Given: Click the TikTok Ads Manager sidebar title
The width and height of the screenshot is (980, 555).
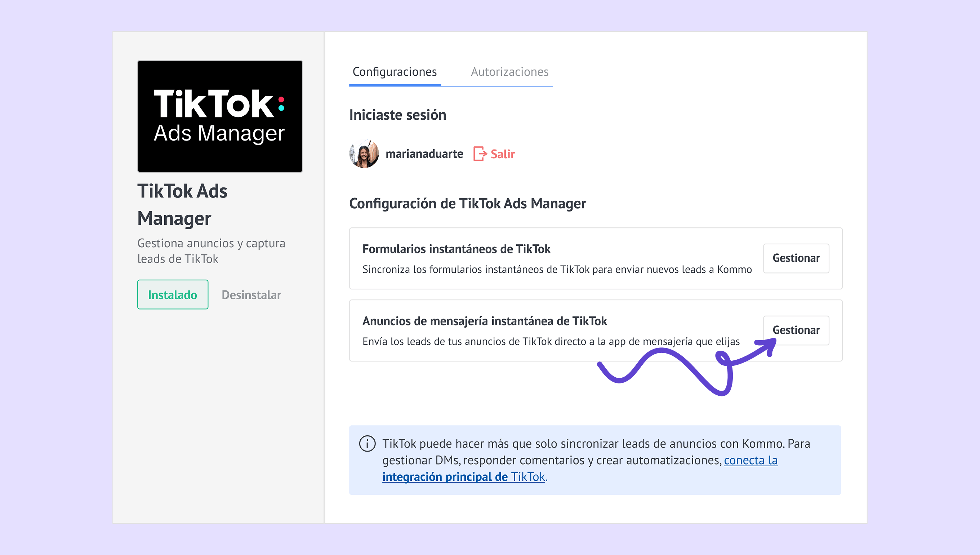Looking at the screenshot, I should click(x=182, y=204).
